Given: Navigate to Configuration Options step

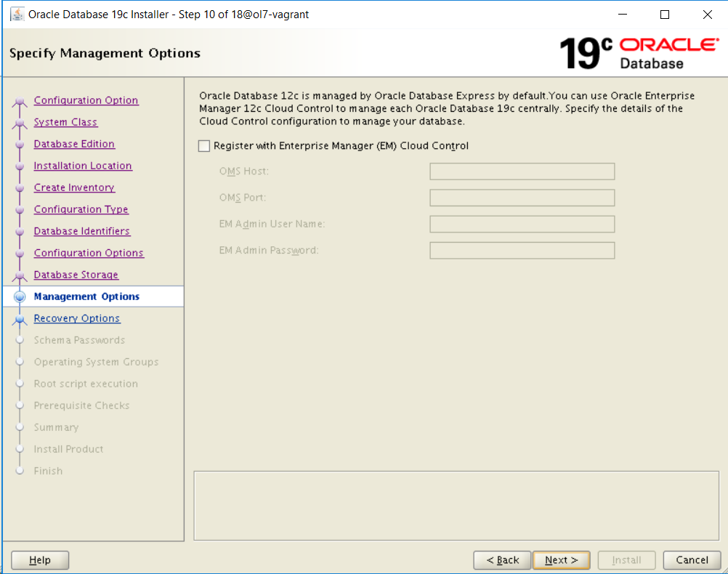Looking at the screenshot, I should (89, 253).
